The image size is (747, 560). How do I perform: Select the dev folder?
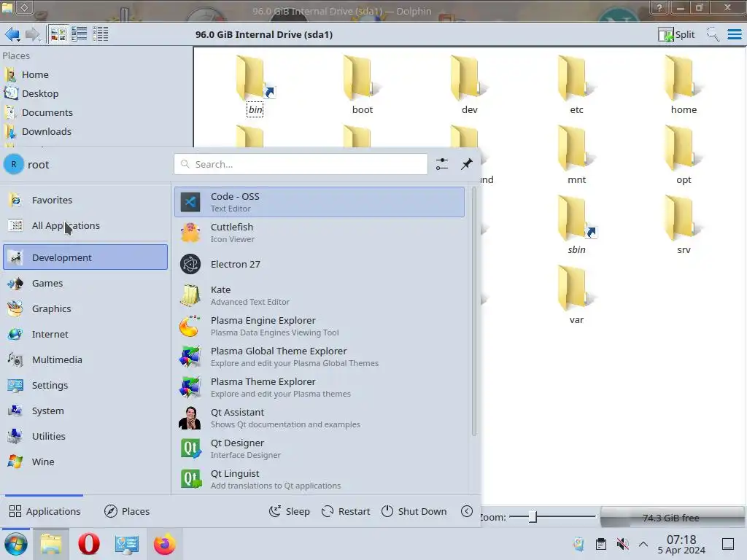(469, 85)
